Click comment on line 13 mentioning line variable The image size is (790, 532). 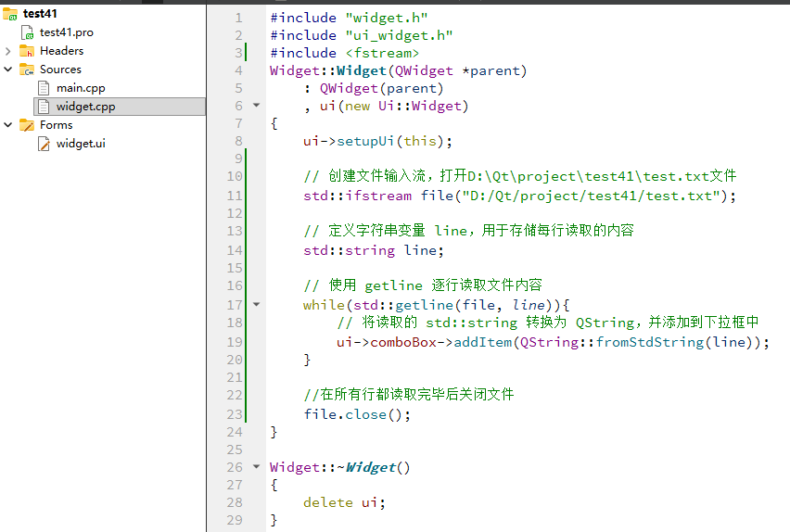coord(468,231)
